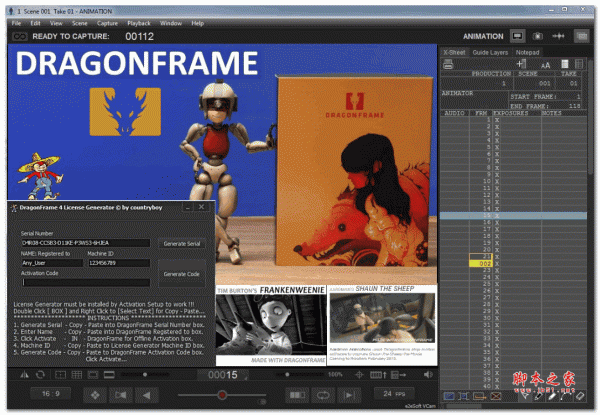600x415 pixels.
Task: Switch to the Notepad tab
Action: [527, 52]
